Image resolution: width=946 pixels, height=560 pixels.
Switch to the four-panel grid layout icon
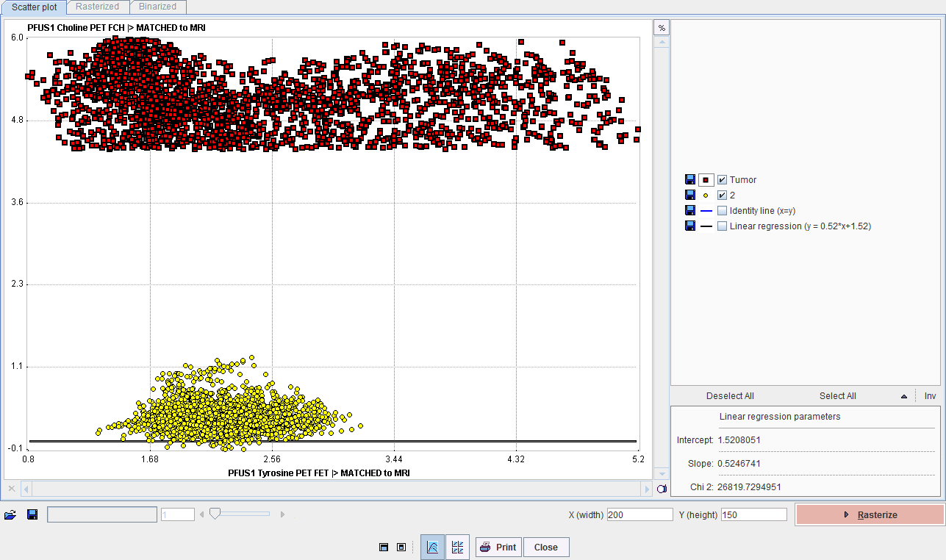(457, 547)
